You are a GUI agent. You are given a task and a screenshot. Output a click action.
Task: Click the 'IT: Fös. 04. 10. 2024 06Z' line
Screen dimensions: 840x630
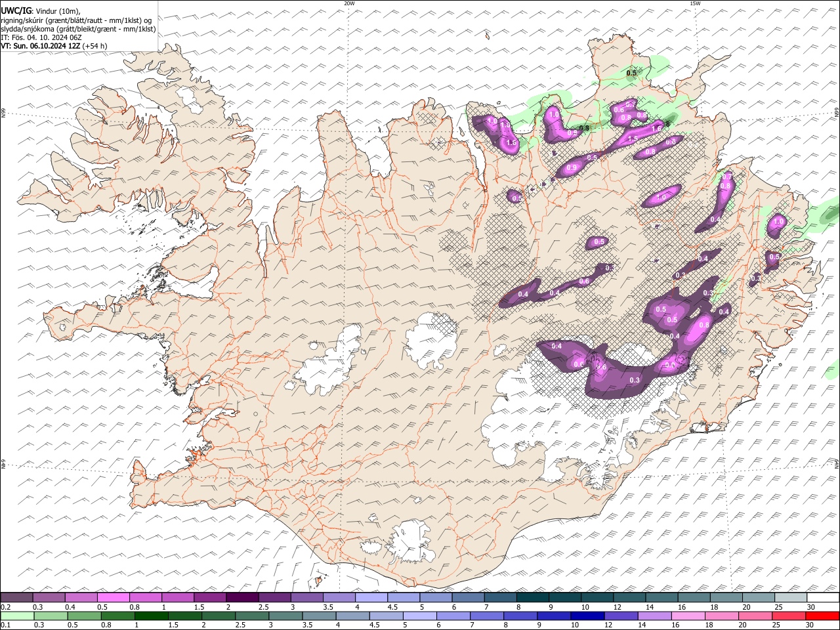click(x=41, y=37)
